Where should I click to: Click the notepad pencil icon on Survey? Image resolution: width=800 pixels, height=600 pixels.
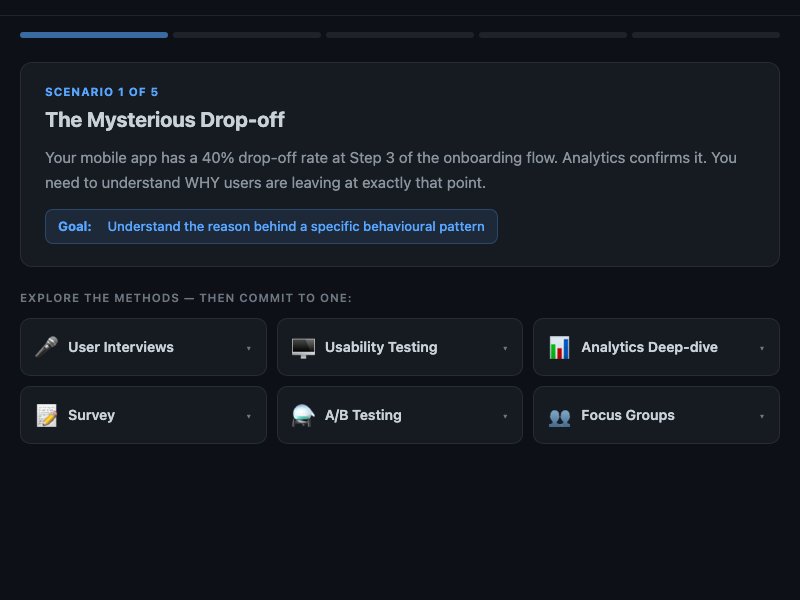tap(46, 415)
